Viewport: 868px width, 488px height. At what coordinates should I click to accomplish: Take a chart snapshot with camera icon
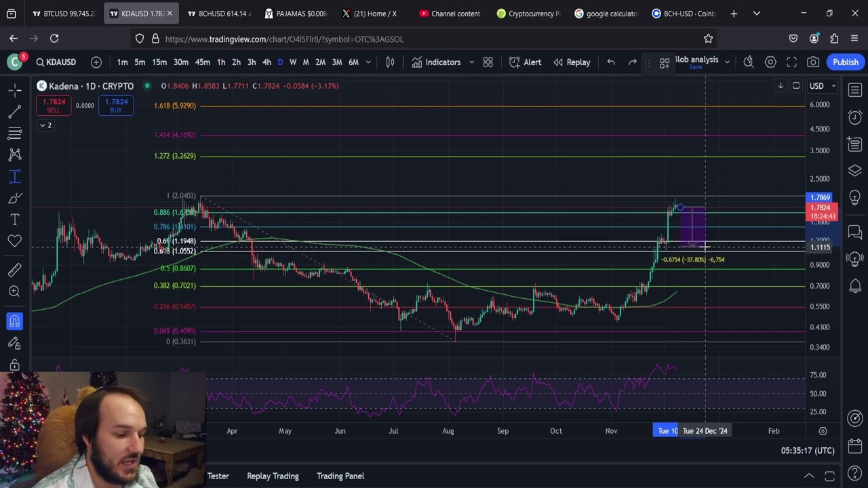pyautogui.click(x=813, y=62)
